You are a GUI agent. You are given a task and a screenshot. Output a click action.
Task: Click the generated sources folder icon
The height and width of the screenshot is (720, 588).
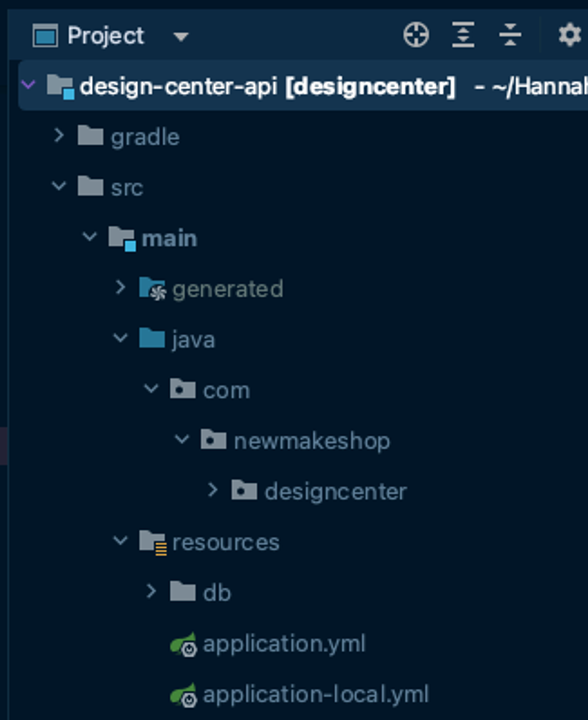click(x=152, y=288)
